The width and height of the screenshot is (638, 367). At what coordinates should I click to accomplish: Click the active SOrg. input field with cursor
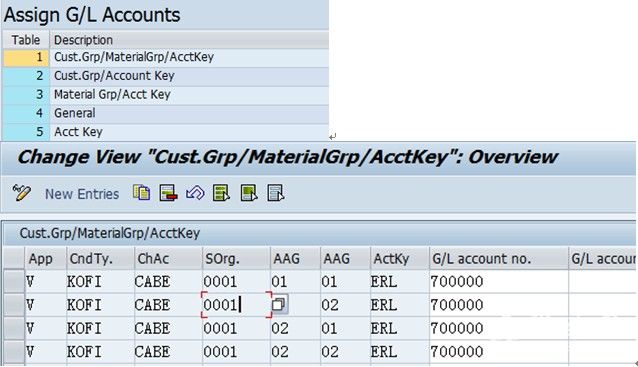click(236, 305)
